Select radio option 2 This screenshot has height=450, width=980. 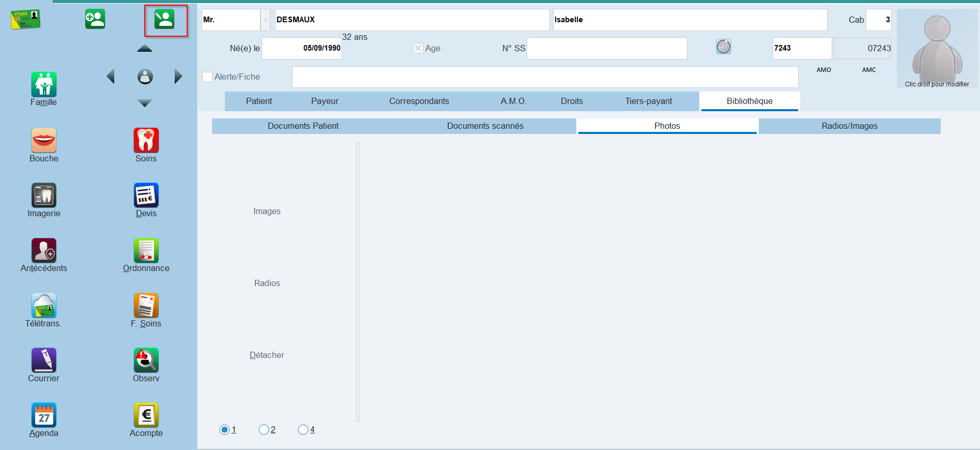point(264,430)
